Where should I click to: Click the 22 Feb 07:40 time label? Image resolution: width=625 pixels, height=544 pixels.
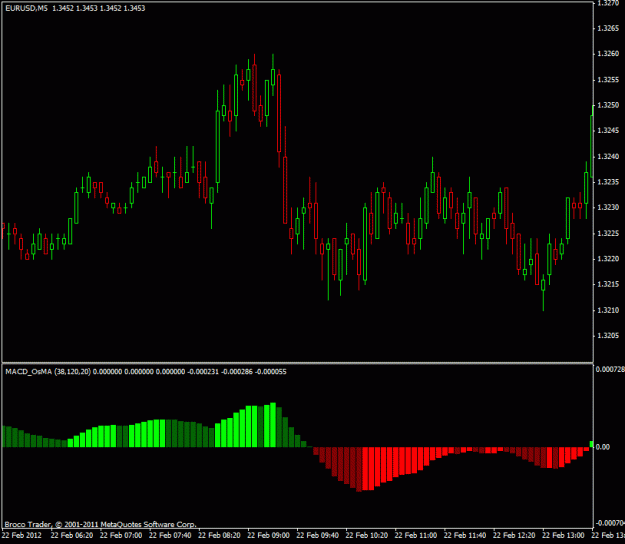(x=170, y=535)
